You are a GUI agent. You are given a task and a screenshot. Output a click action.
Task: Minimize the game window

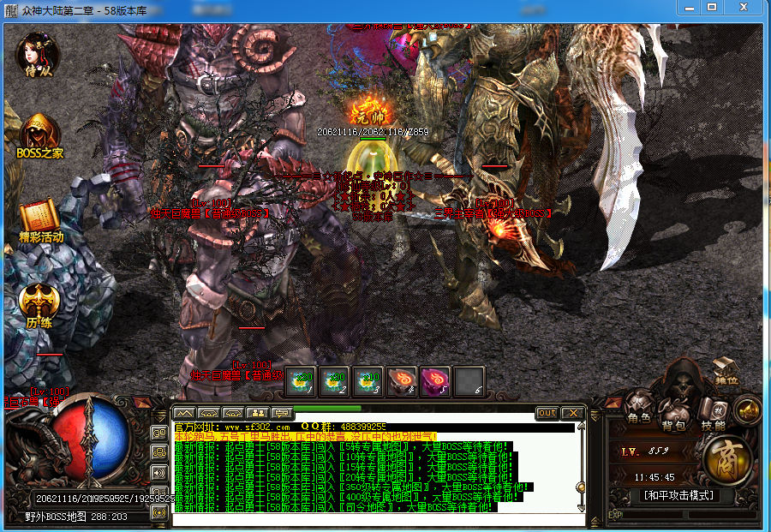click(x=690, y=8)
